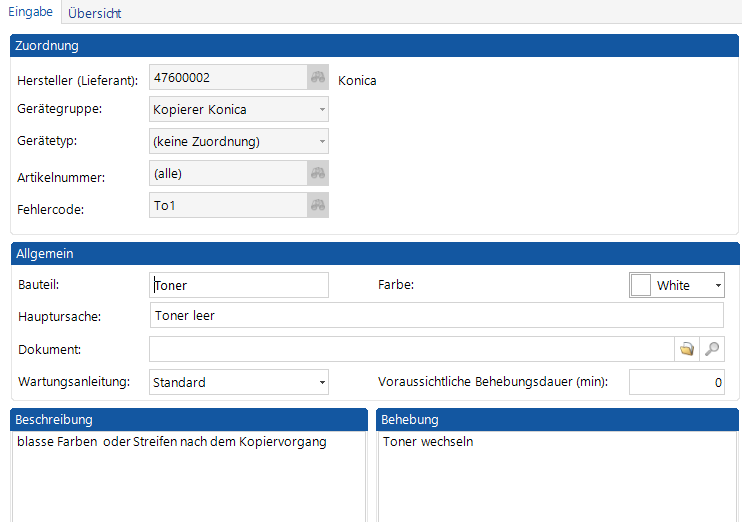Click the white Farbe color swatch
This screenshot has height=522, width=742.
click(641, 285)
